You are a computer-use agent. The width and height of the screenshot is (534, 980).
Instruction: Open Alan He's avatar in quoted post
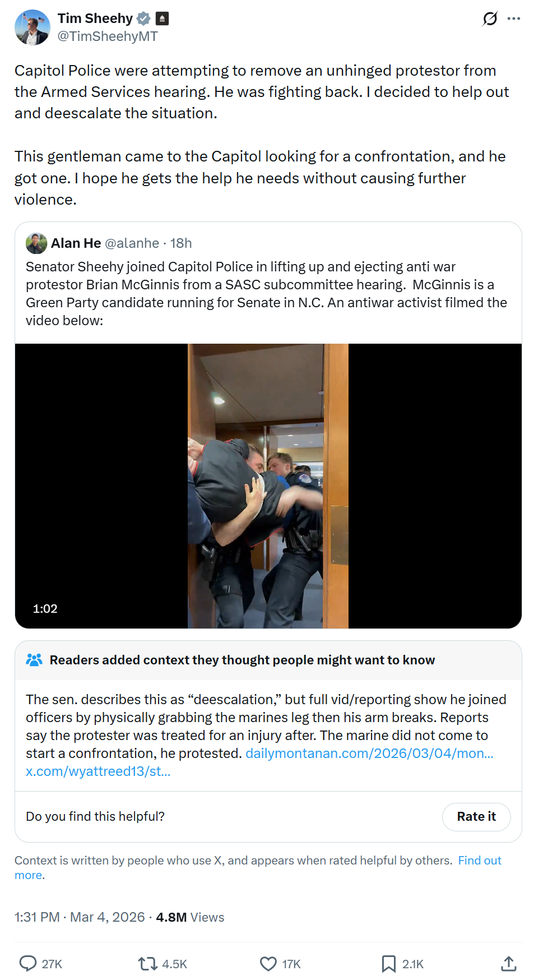click(36, 243)
